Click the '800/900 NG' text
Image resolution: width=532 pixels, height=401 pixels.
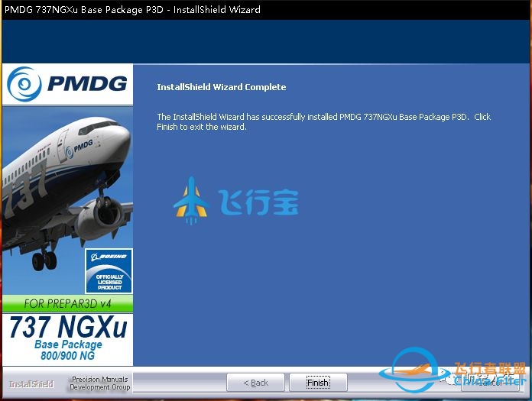[68, 356]
